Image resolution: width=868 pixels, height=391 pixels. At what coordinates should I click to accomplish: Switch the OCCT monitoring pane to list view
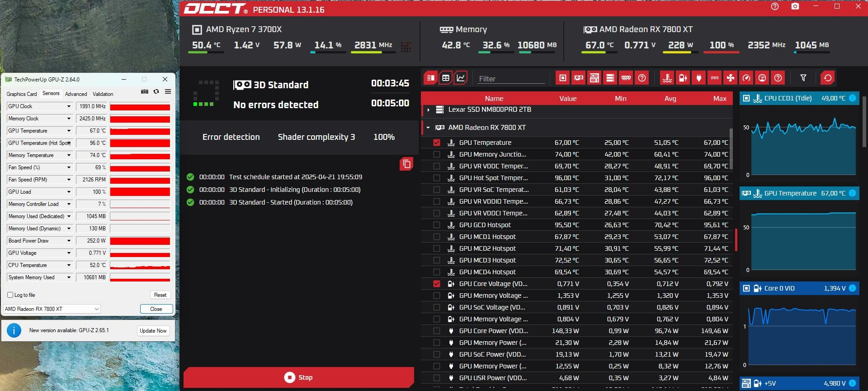430,78
